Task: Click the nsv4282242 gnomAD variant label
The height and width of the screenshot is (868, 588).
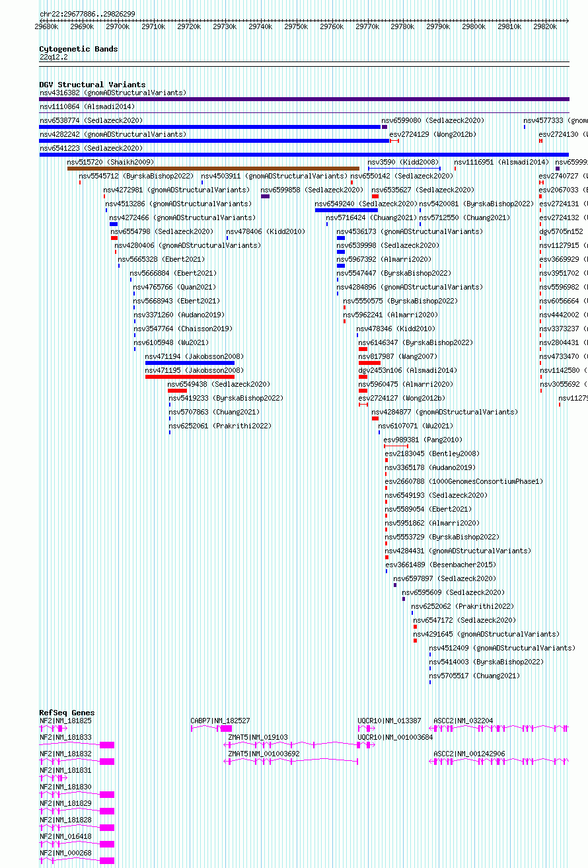Action: [x=113, y=134]
